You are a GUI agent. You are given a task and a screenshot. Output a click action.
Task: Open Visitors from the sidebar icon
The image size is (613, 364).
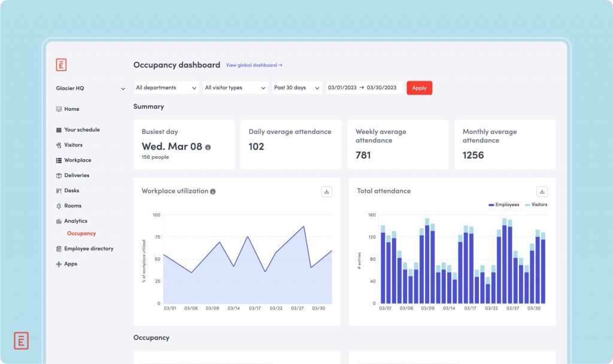57,145
